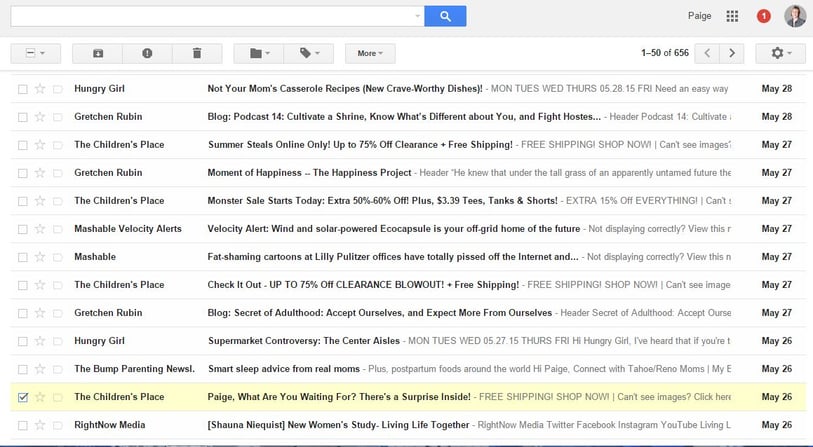
Task: Star the RightNow Media email
Action: tap(40, 425)
